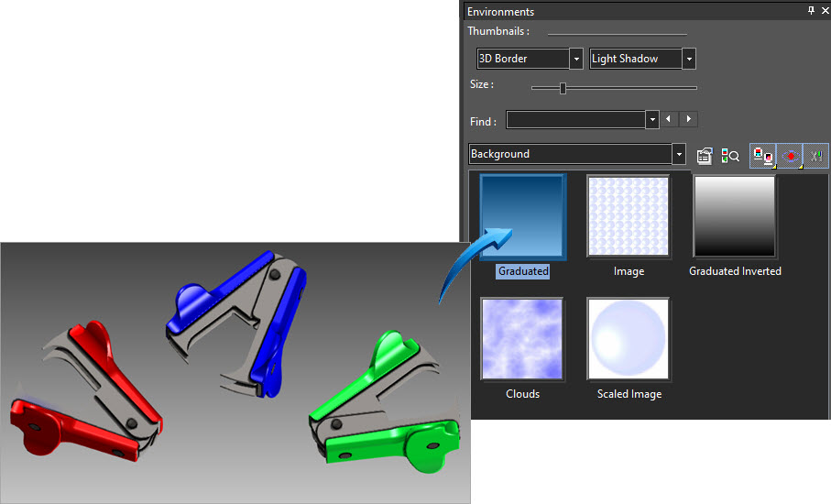The width and height of the screenshot is (831, 504).
Task: Click the Scaled Image label text
Action: [629, 394]
